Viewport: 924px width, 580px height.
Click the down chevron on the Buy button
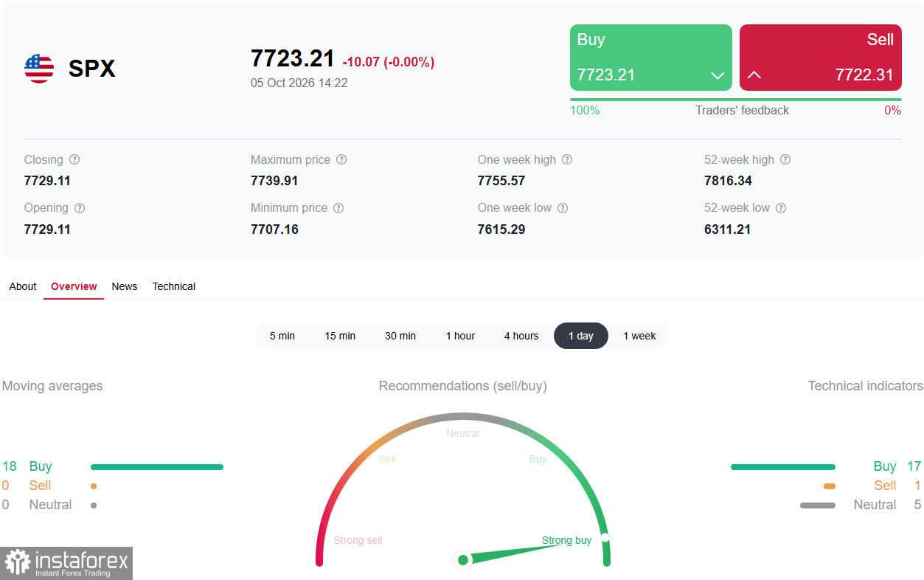tap(718, 75)
